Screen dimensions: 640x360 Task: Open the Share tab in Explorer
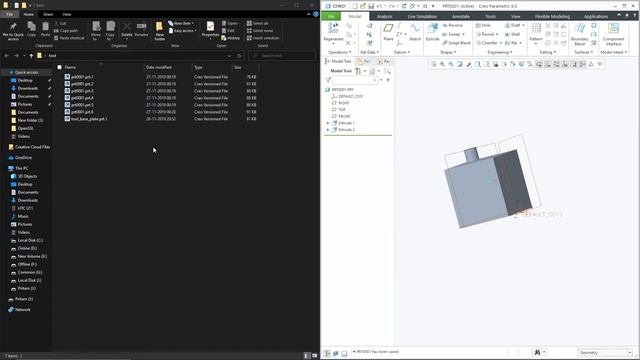(x=48, y=14)
